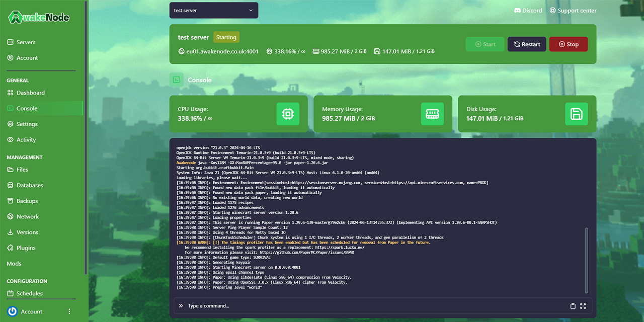Click the CPU Usage chip icon
This screenshot has height=322, width=644.
[x=288, y=114]
